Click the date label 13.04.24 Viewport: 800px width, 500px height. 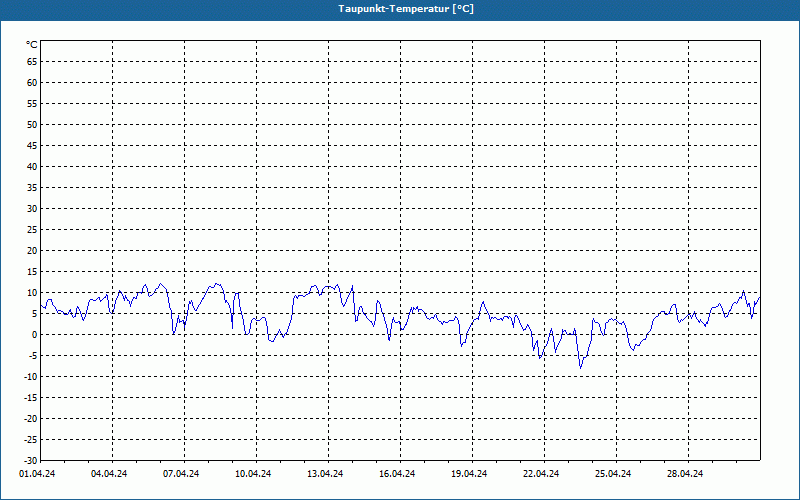point(325,474)
